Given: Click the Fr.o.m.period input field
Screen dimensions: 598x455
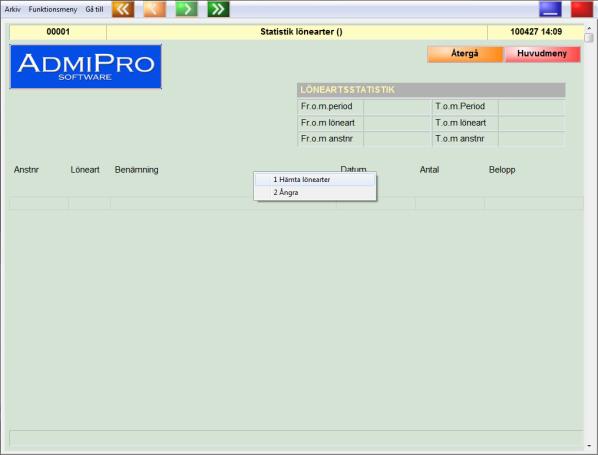Looking at the screenshot, I should tap(397, 106).
